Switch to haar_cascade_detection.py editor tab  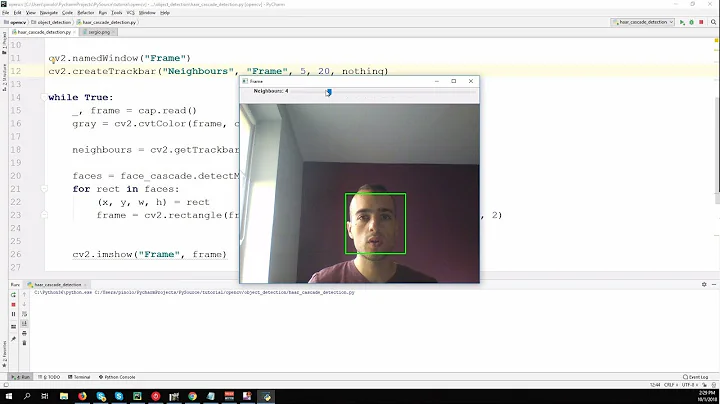44,32
